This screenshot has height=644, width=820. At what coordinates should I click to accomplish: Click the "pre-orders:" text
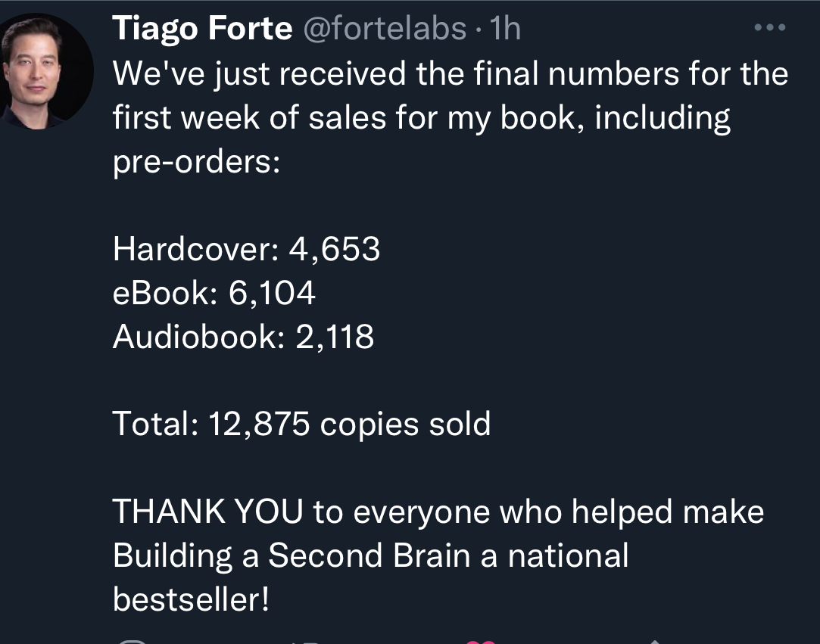(x=197, y=161)
